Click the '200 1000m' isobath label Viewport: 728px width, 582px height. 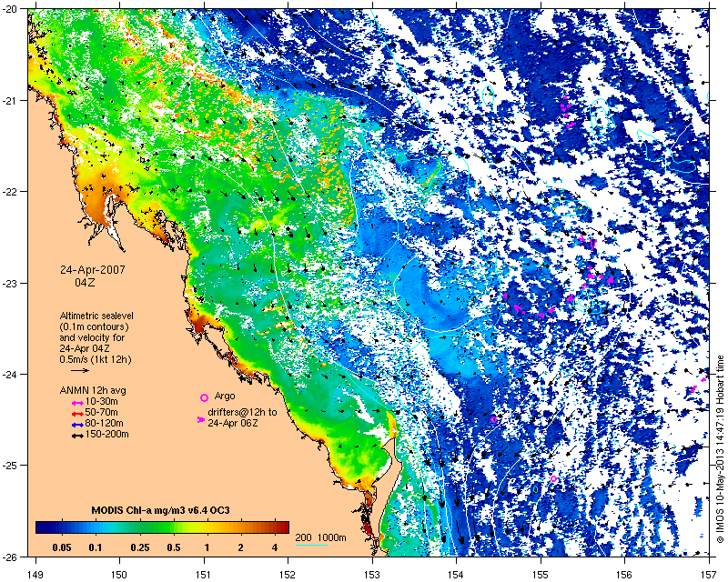pos(321,538)
